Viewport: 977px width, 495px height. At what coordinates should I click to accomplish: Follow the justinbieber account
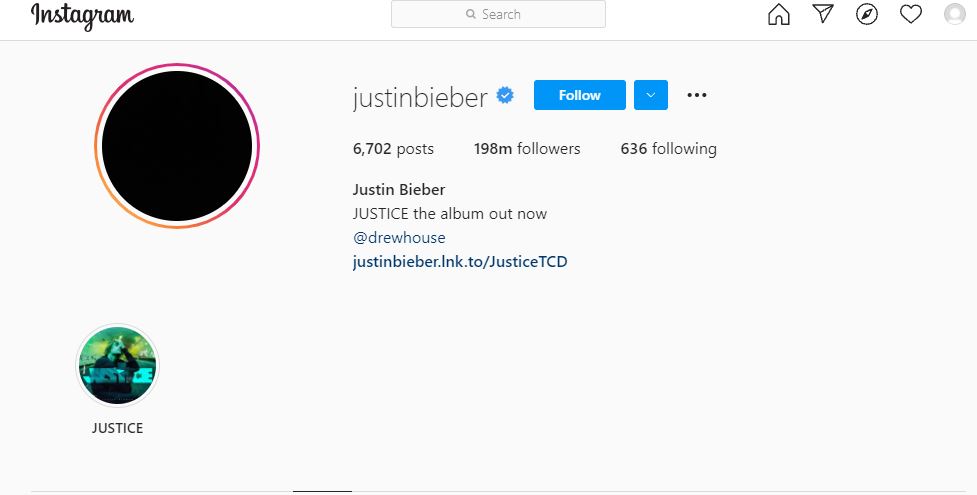(x=579, y=95)
